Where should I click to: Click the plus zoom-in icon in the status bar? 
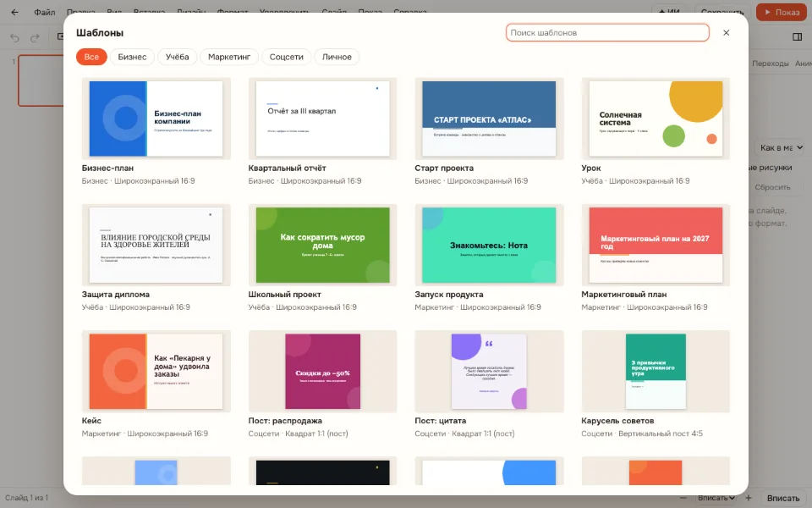pyautogui.click(x=749, y=498)
